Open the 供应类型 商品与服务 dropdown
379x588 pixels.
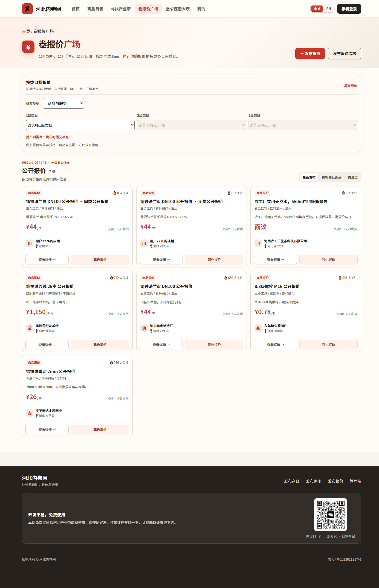point(63,103)
